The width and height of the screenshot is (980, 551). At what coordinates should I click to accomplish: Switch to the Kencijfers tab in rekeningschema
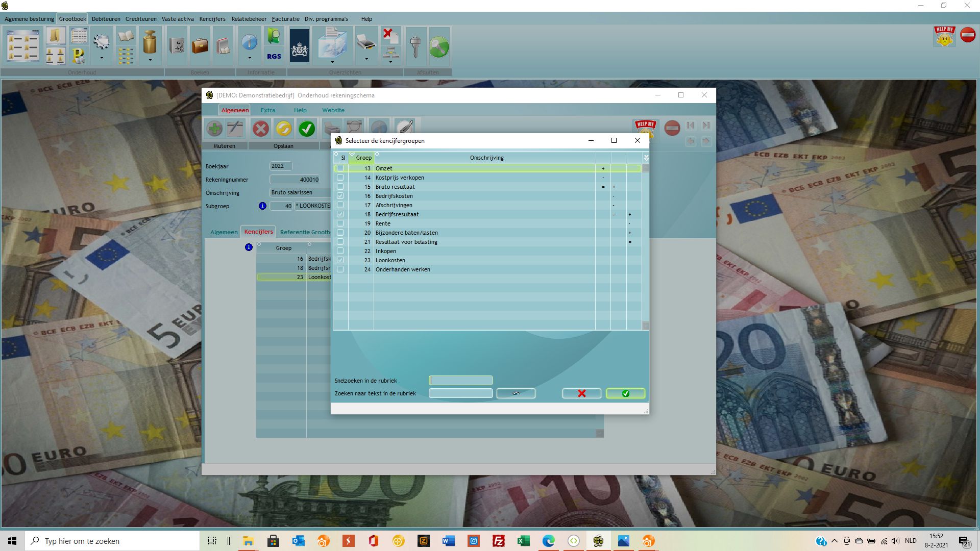click(258, 232)
